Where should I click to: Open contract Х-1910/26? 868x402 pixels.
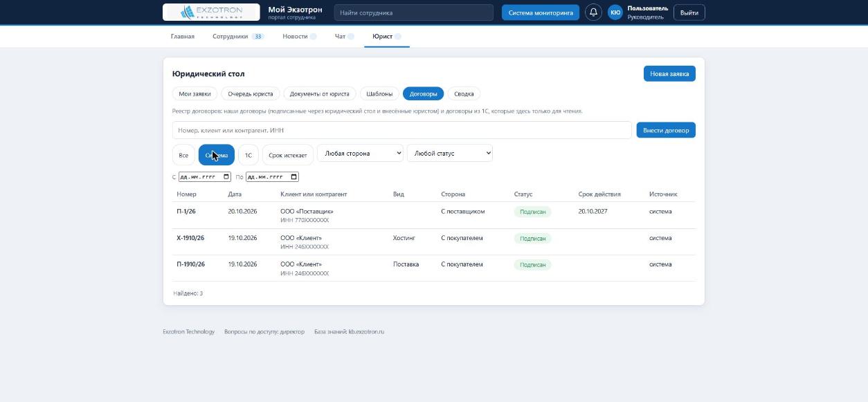click(x=190, y=238)
